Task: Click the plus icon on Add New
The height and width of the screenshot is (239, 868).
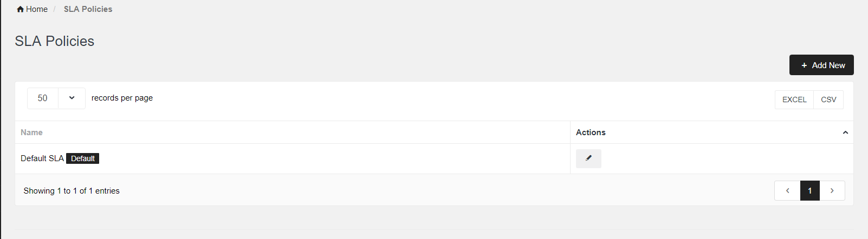Action: [x=804, y=65]
